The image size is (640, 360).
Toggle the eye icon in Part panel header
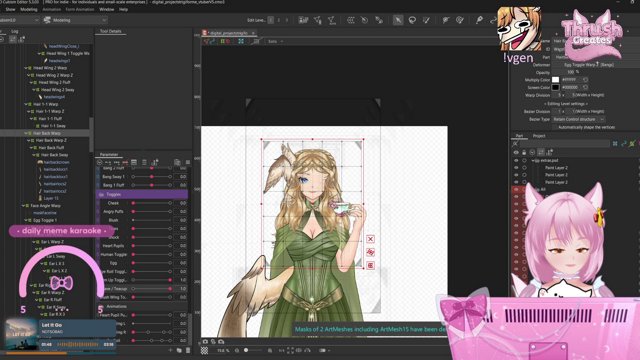pos(516,152)
